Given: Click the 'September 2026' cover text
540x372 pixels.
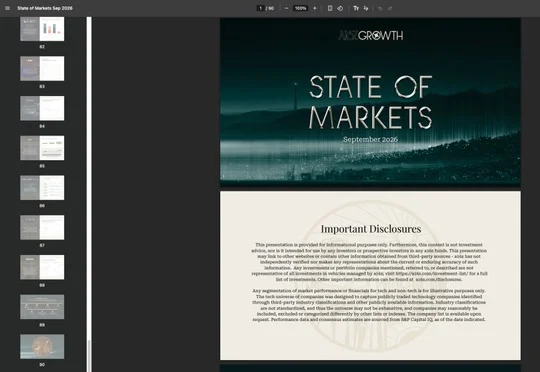Looking at the screenshot, I should pyautogui.click(x=371, y=140).
